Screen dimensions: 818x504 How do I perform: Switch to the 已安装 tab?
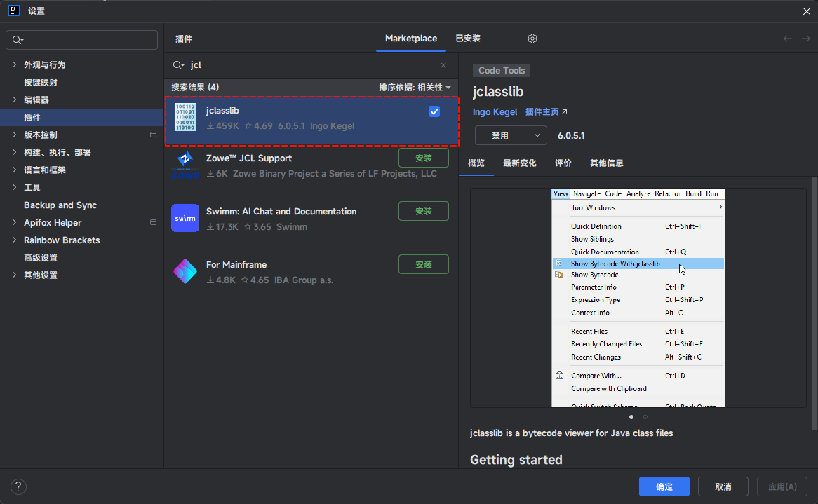[468, 39]
